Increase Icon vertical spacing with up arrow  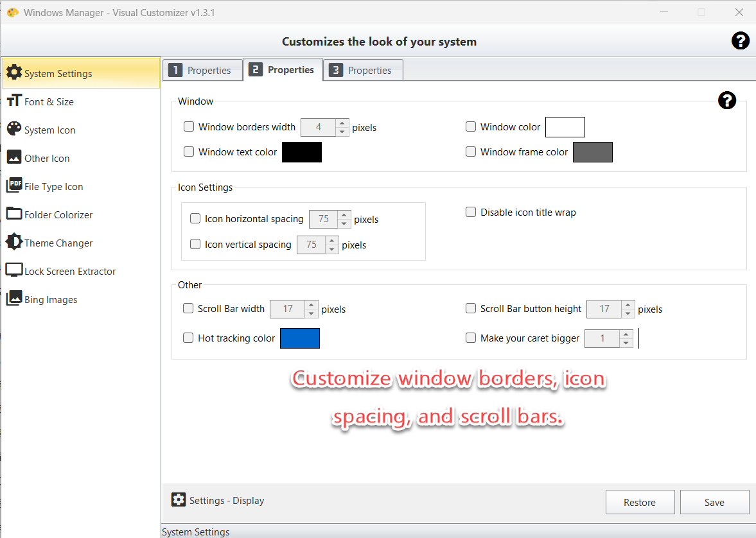[x=331, y=240]
